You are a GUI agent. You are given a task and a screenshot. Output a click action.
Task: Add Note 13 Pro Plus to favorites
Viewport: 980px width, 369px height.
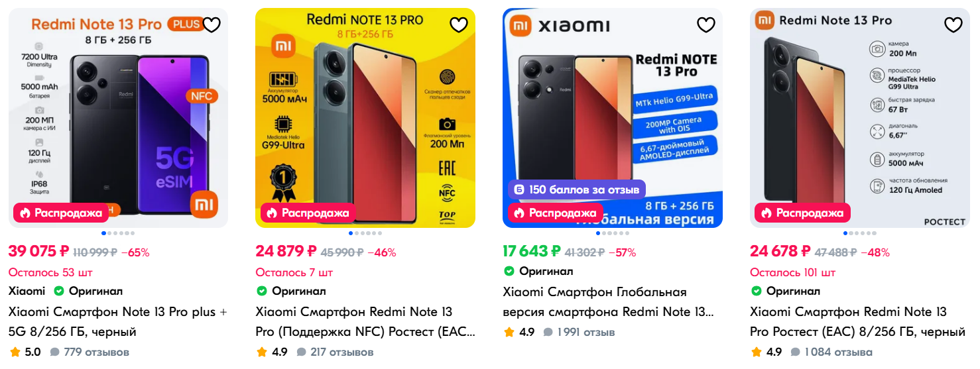(x=212, y=25)
